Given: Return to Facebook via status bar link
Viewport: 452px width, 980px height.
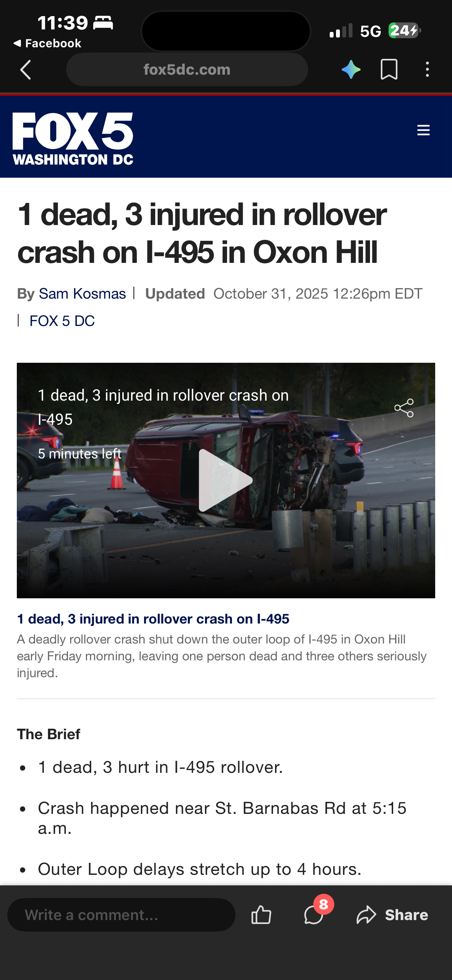Looking at the screenshot, I should pyautogui.click(x=47, y=43).
